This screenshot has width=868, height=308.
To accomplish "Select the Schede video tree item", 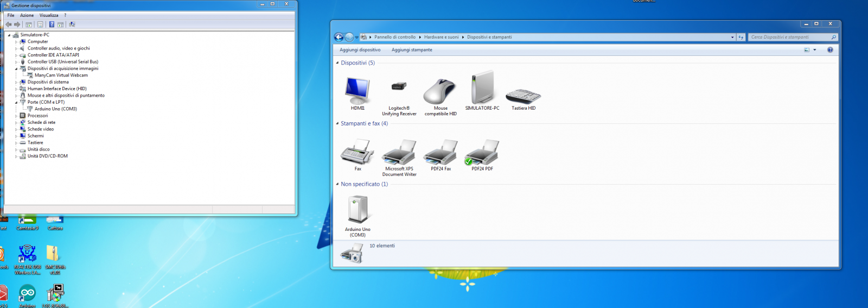I will (41, 129).
